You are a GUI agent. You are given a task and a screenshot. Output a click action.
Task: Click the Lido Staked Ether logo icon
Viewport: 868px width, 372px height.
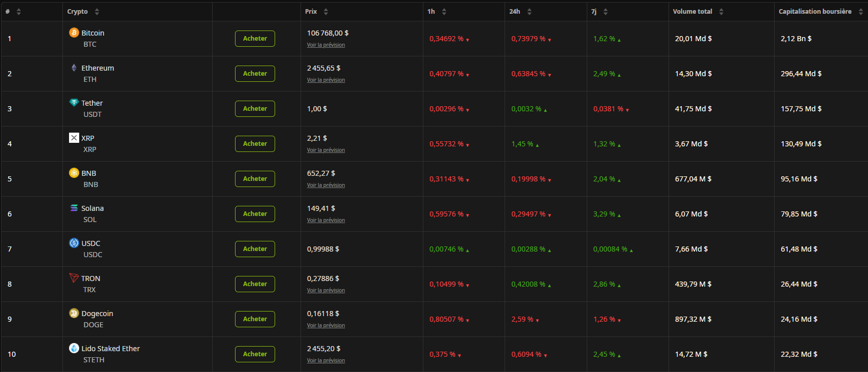pyautogui.click(x=74, y=348)
